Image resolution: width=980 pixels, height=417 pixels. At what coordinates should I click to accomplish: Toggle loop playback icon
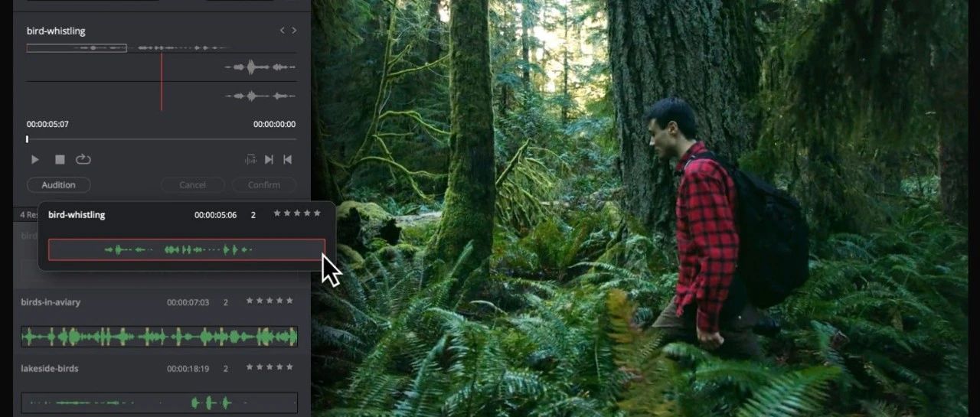coord(83,159)
